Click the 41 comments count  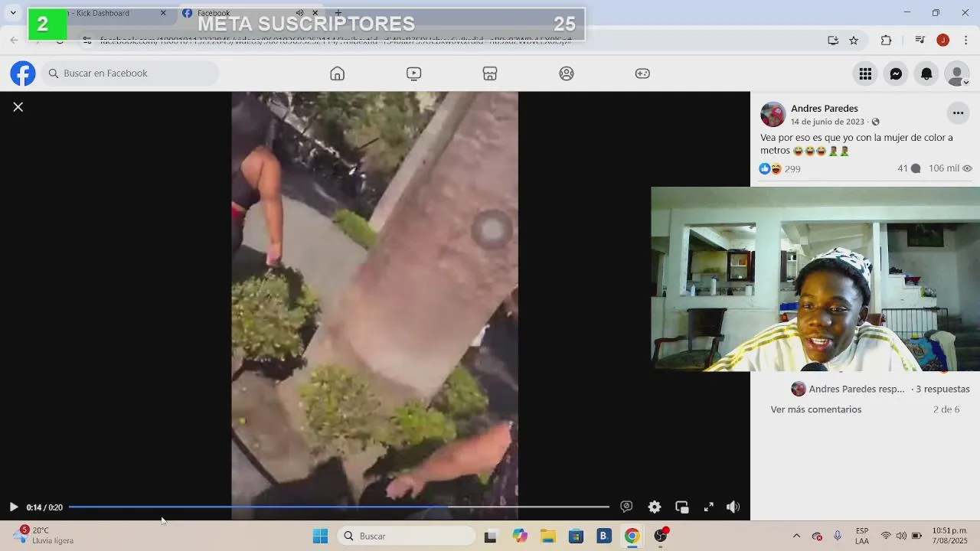909,168
